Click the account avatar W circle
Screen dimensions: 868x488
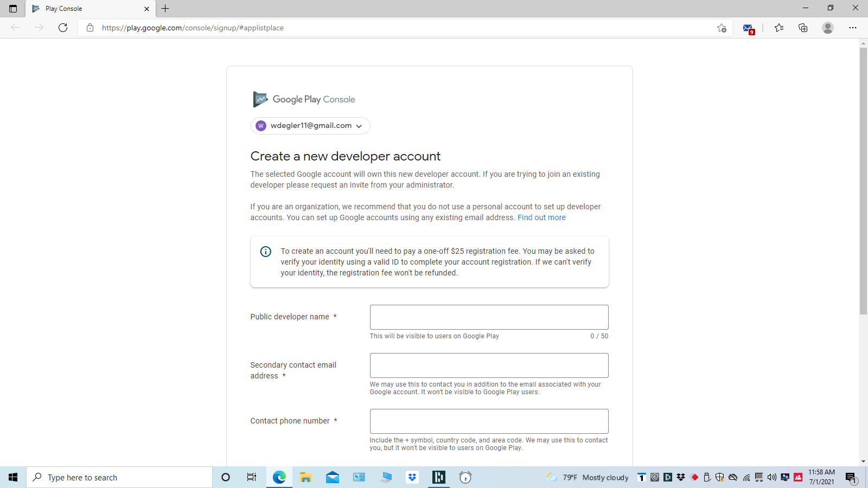pos(261,126)
